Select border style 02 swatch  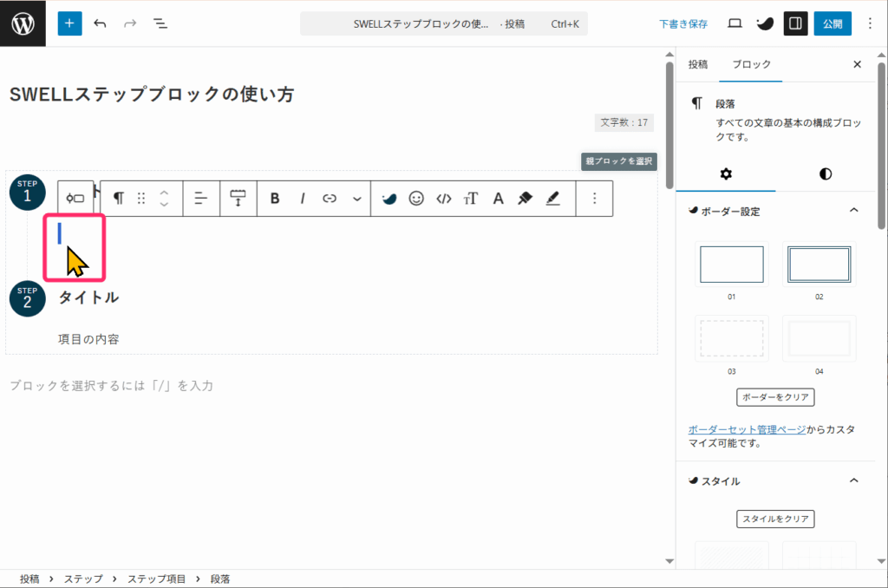coord(819,265)
